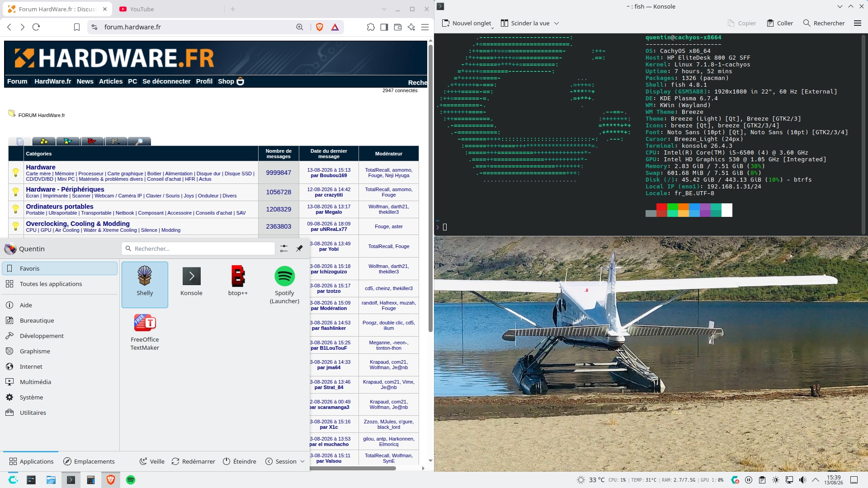Select the document pages forum tab
Viewport: 868px width, 488px height.
[x=20, y=141]
